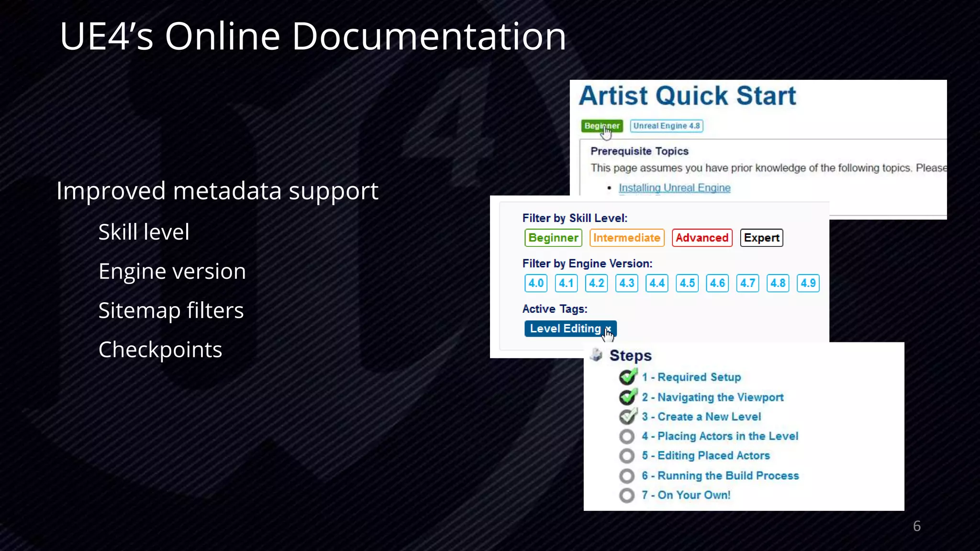
Task: Click the Filter by Skill Level label
Action: point(575,218)
